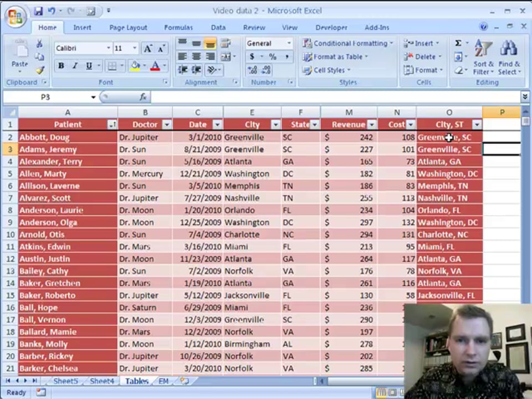The width and height of the screenshot is (532, 399).
Task: Decrease decimal places
Action: pyautogui.click(x=266, y=70)
